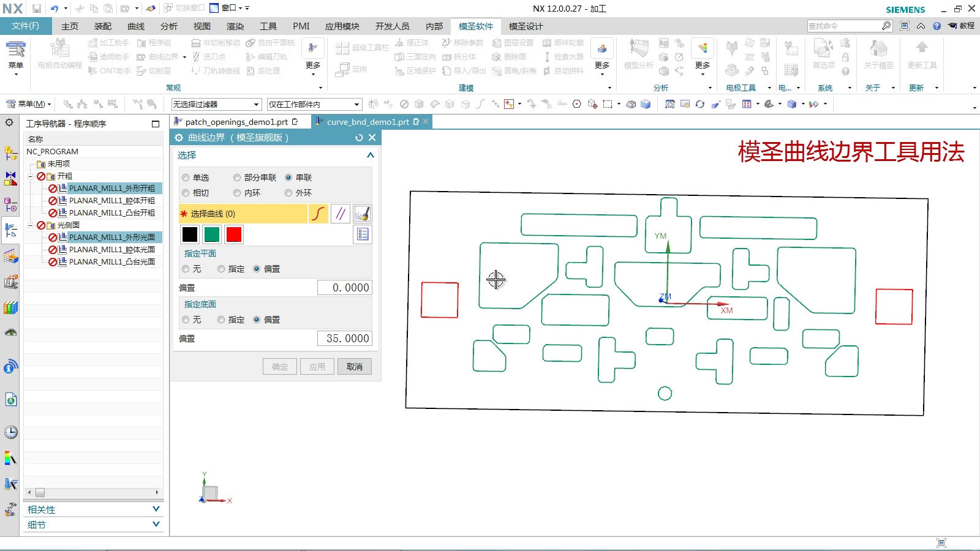Pick the green color swatch
This screenshot has height=551, width=980.
click(212, 234)
